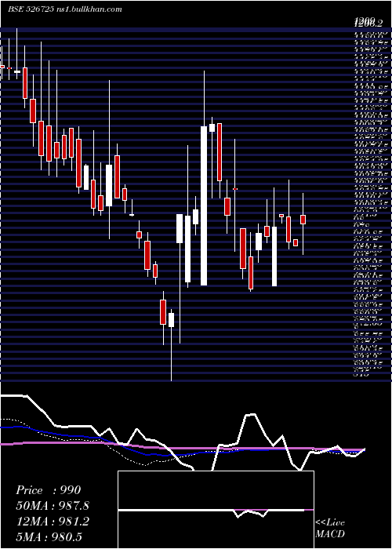Click the BSE 526725 ns1.bullkhan.com header text
Screen dimensions: 392x549
coord(65,9)
